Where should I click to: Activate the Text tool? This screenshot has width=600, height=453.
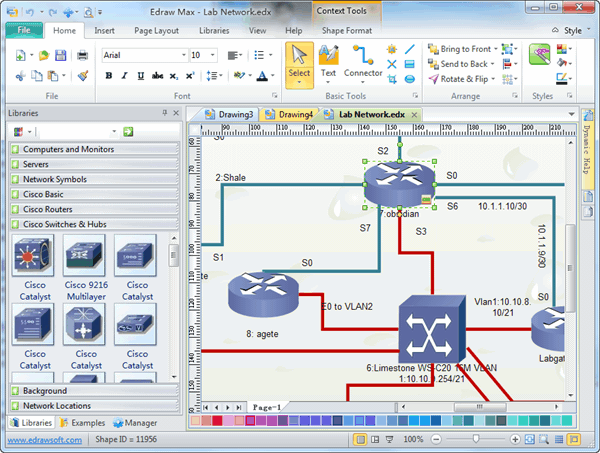click(328, 61)
